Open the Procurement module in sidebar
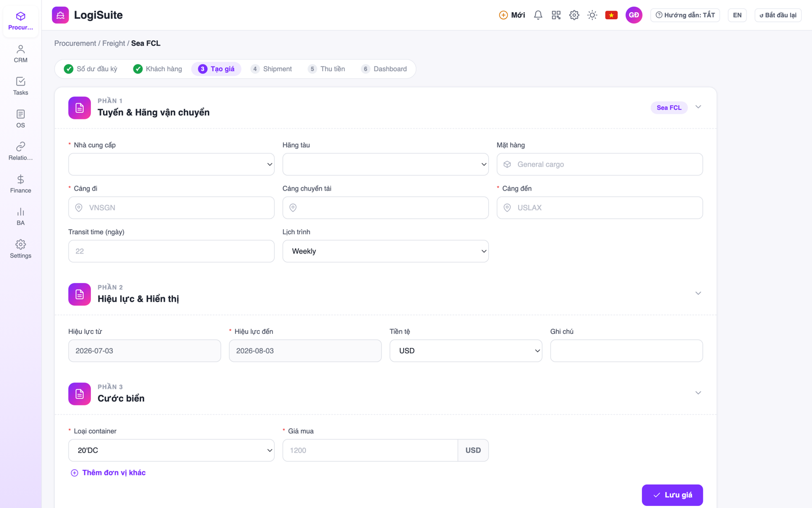The width and height of the screenshot is (812, 508). 20,21
